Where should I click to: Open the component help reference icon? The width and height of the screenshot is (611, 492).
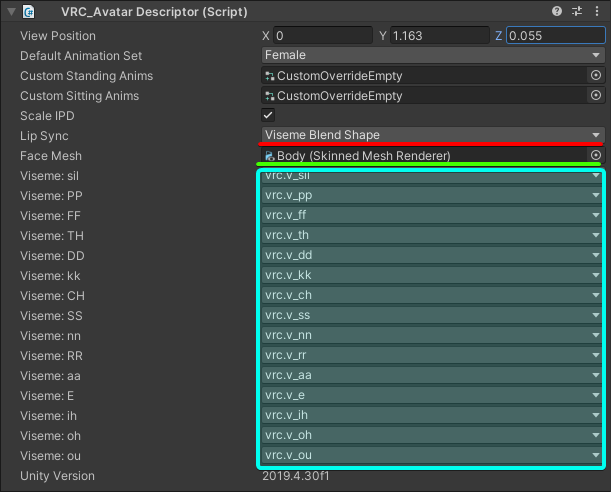[x=557, y=11]
